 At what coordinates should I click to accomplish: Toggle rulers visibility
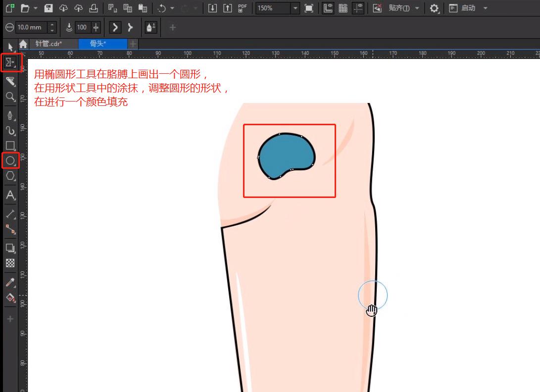tap(328, 8)
